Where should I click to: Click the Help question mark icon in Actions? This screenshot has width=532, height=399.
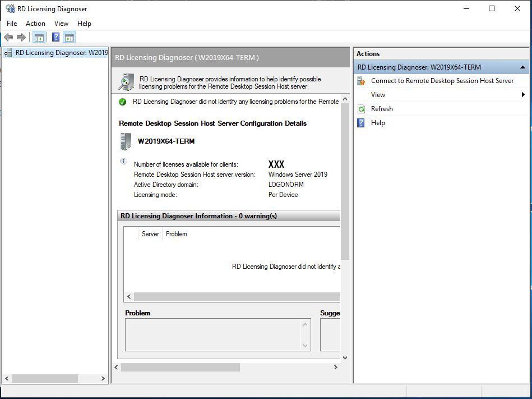(x=361, y=123)
